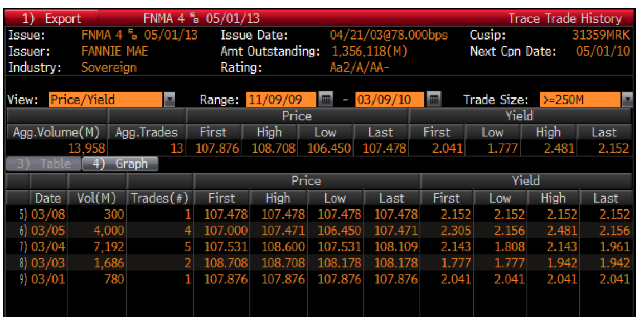Click the range end date 03/09/10 field
Image resolution: width=644 pixels, height=323 pixels.
[389, 99]
